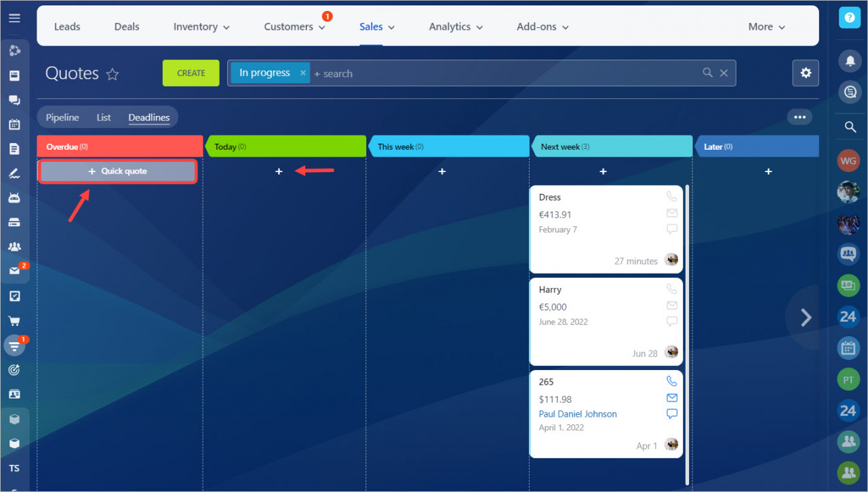Open the mail icon with badge 2

coord(14,271)
